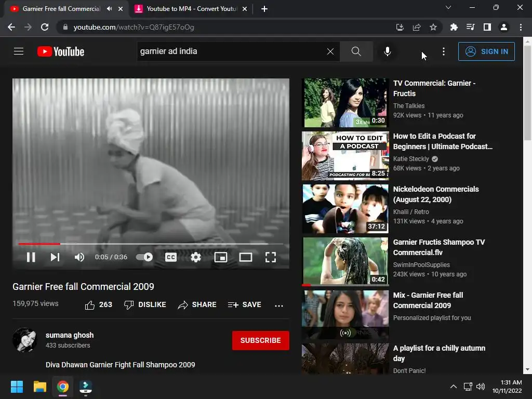Share this page icon in address bar

(417, 27)
